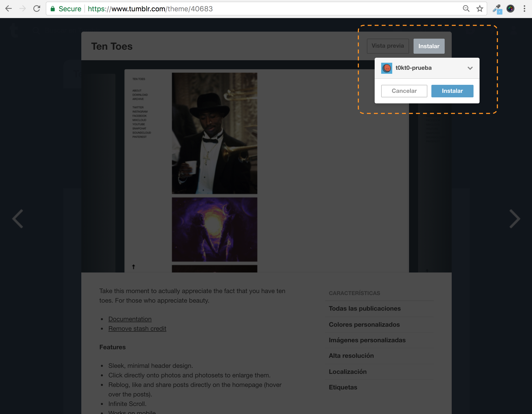This screenshot has width=532, height=414.
Task: Click the up arrow in theme preview
Action: 134,267
